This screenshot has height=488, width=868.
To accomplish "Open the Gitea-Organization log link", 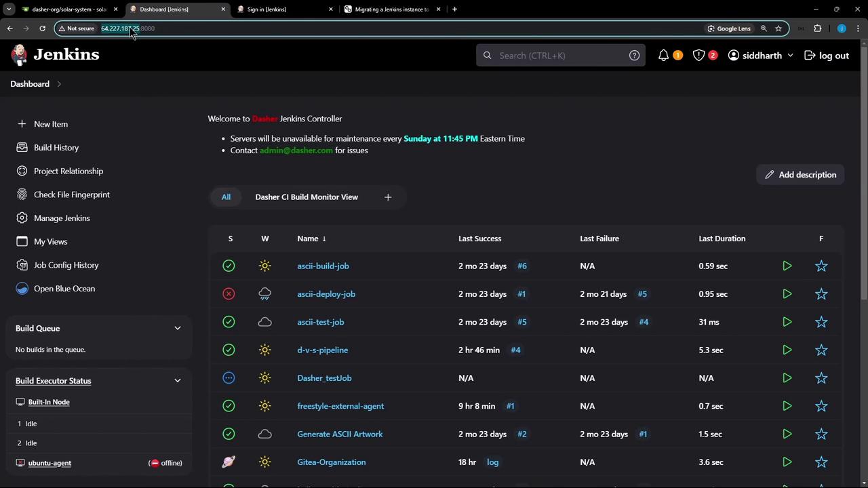I will pyautogui.click(x=492, y=462).
